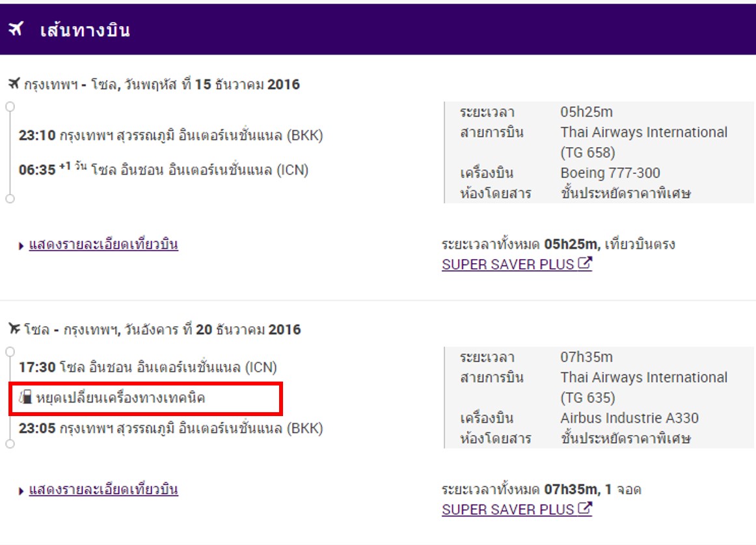Click the fuel pump technical stop icon

[25, 397]
